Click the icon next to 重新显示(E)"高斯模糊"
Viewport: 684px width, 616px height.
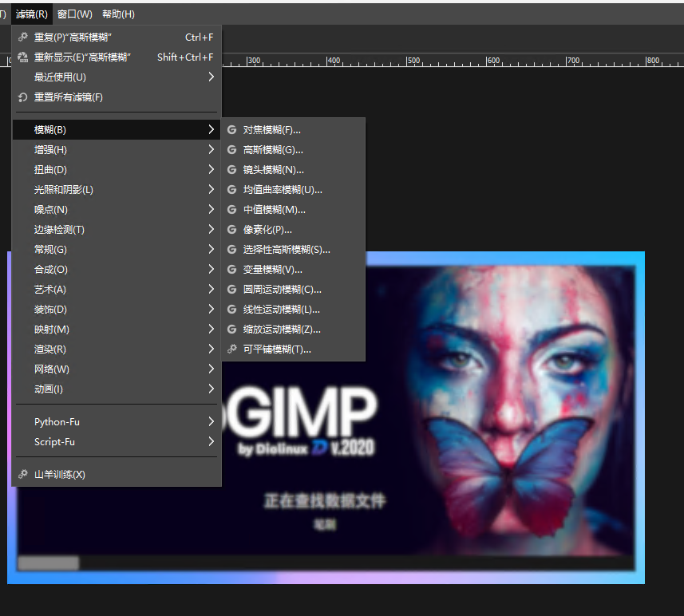(23, 56)
